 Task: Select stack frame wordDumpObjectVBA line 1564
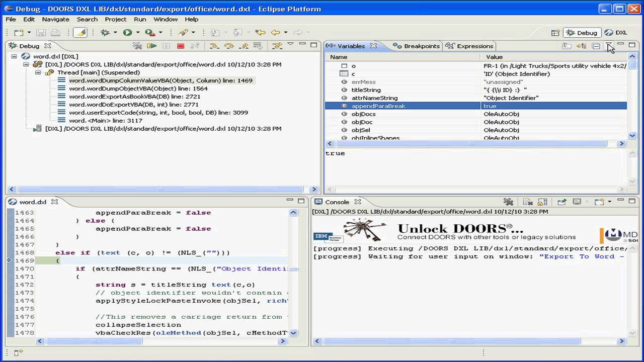point(138,88)
